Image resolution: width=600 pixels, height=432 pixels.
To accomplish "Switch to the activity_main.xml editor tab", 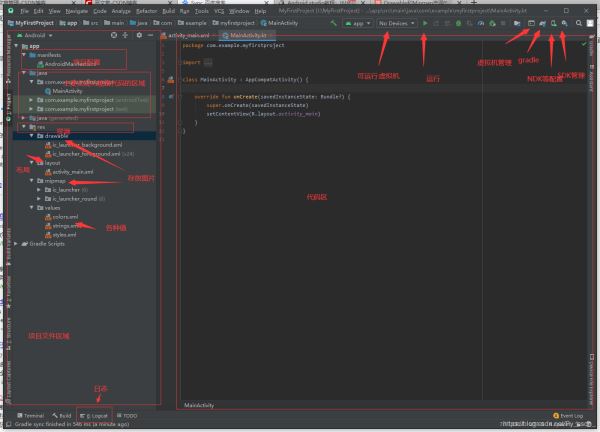I will click(188, 34).
